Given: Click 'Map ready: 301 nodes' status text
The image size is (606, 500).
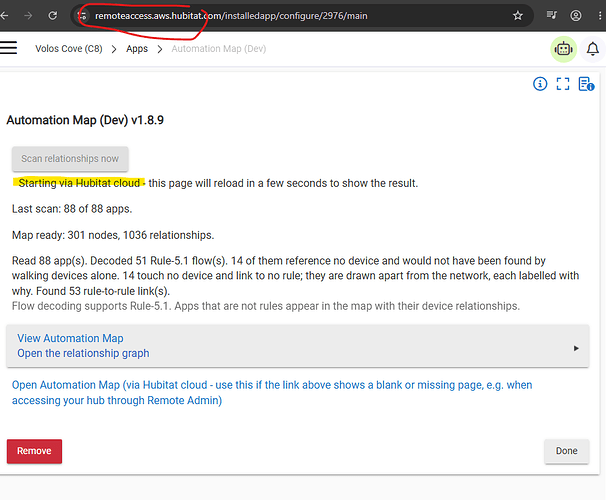Looking at the screenshot, I should (113, 235).
